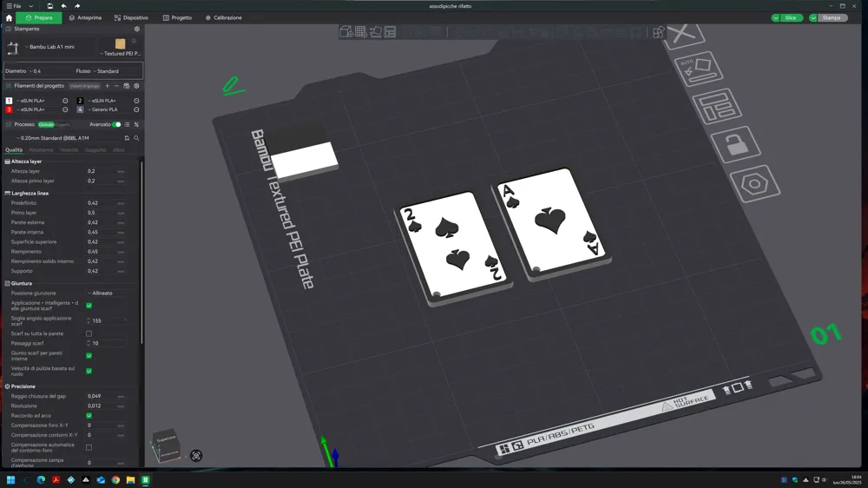The height and width of the screenshot is (488, 868).
Task: Open the Slice options dropdown arrow
Action: (775, 17)
